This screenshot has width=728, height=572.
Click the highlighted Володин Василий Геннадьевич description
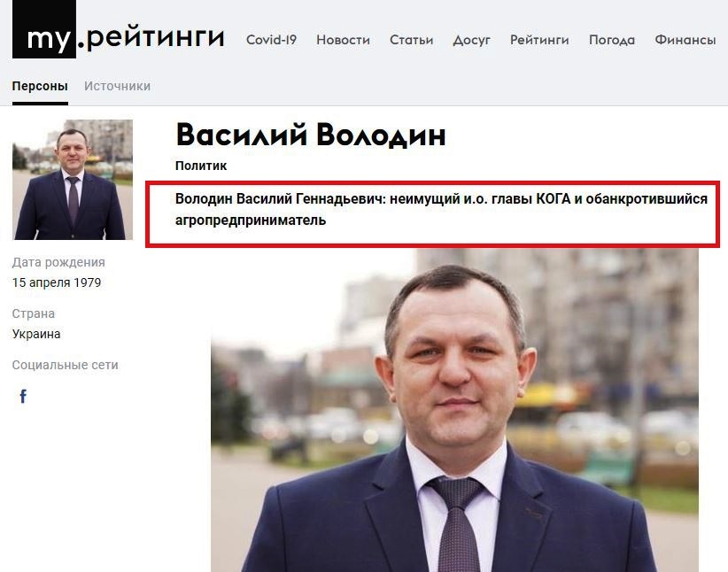pos(441,209)
